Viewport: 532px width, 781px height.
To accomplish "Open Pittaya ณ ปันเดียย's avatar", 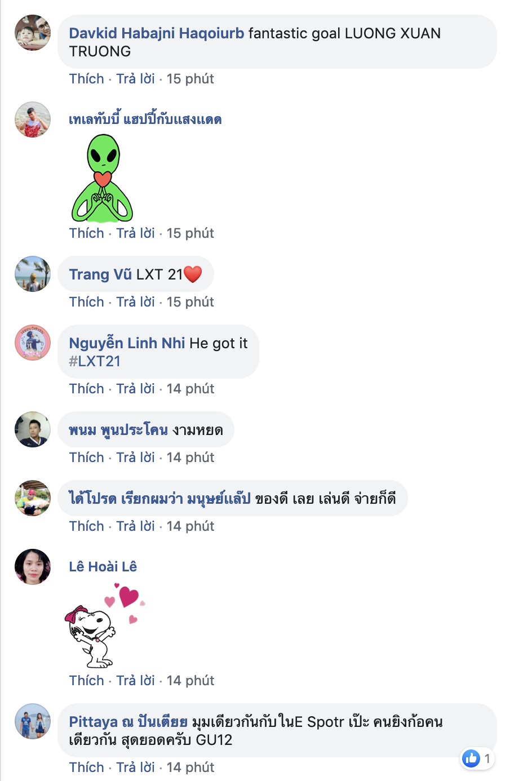I will [x=33, y=721].
